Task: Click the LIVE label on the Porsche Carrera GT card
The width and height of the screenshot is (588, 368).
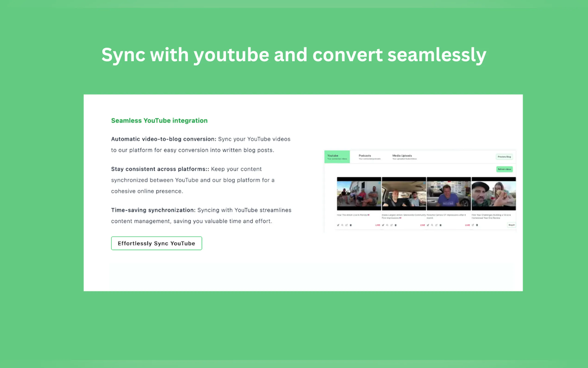Action: (x=467, y=225)
